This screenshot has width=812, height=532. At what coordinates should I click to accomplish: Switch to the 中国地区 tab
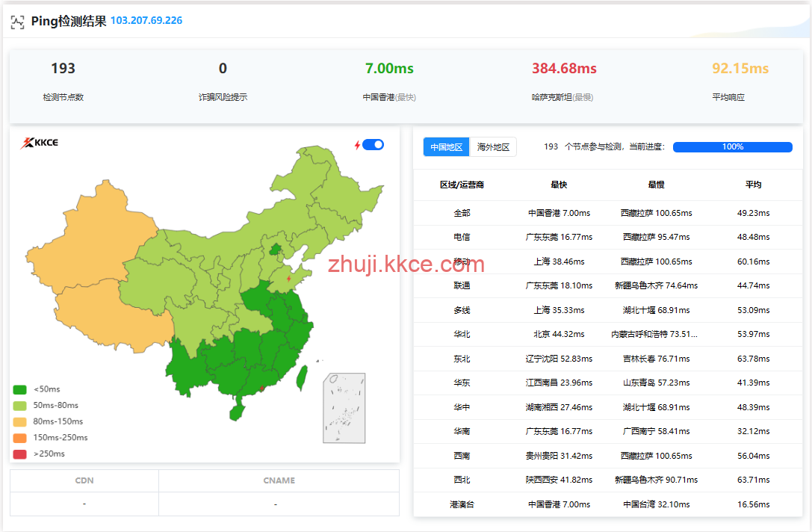pyautogui.click(x=446, y=147)
